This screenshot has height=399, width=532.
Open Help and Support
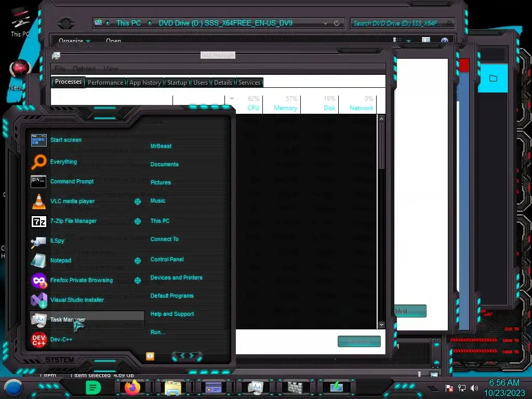pos(172,314)
